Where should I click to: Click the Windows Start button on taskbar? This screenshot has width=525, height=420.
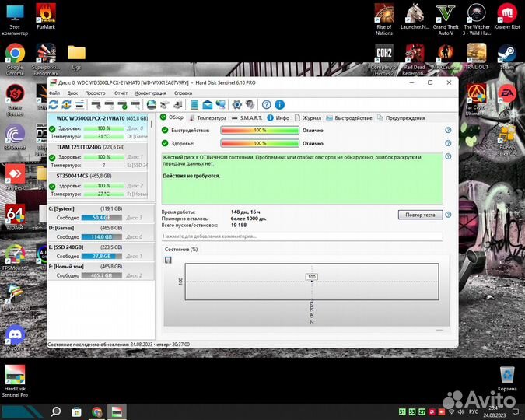tap(20, 412)
